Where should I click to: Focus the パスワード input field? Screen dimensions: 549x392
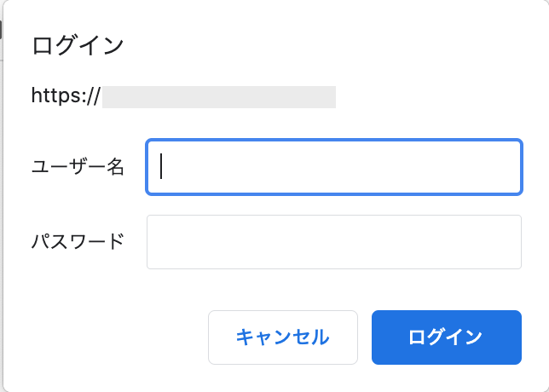click(x=333, y=242)
